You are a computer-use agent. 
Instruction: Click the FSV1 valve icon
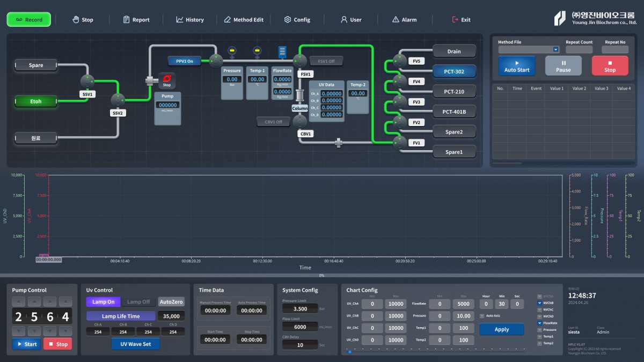299,61
